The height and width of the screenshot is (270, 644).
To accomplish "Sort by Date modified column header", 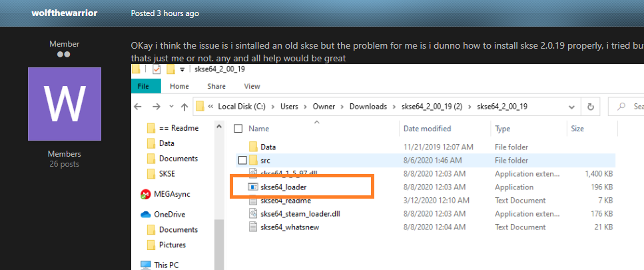I will [427, 129].
